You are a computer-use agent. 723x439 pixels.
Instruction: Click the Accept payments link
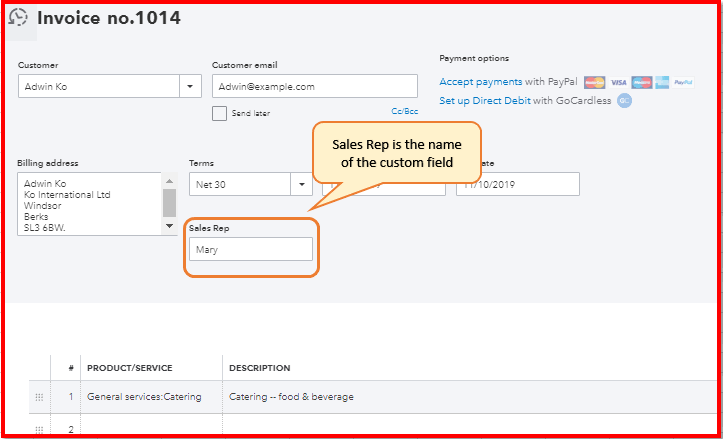click(480, 82)
